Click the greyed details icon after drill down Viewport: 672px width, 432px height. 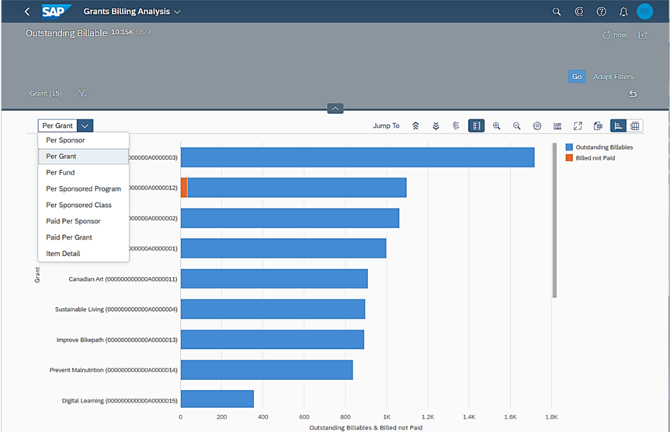click(x=456, y=126)
